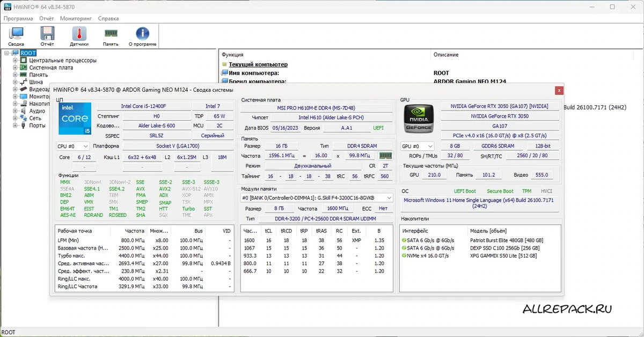Select Системная плата in the tree
The image size is (644, 337).
[x=51, y=68]
